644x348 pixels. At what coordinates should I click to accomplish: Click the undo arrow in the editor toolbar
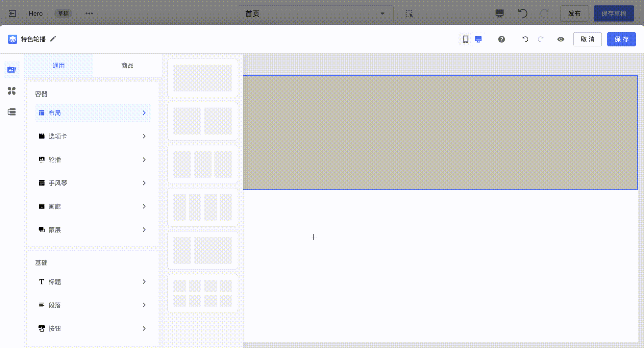pos(525,39)
